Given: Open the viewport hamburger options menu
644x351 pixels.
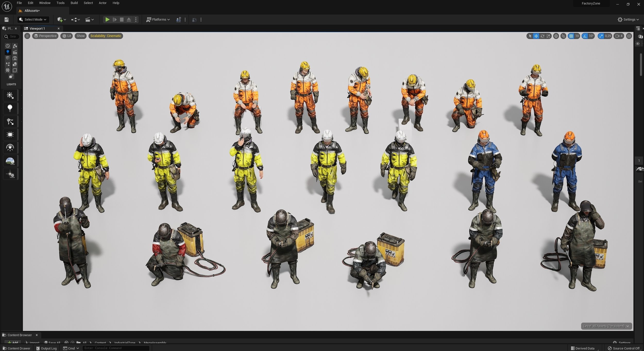Looking at the screenshot, I should (x=27, y=36).
